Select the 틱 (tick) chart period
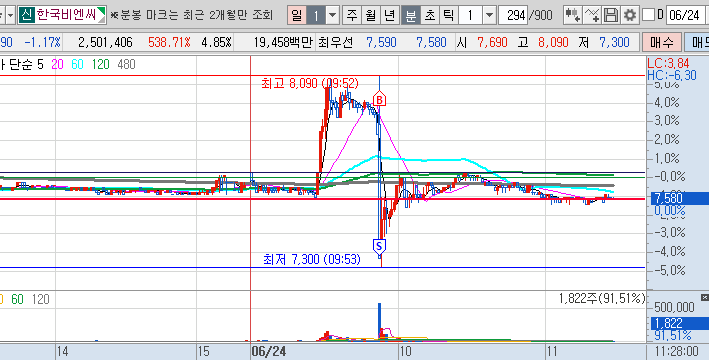709x360 pixels. 449,16
